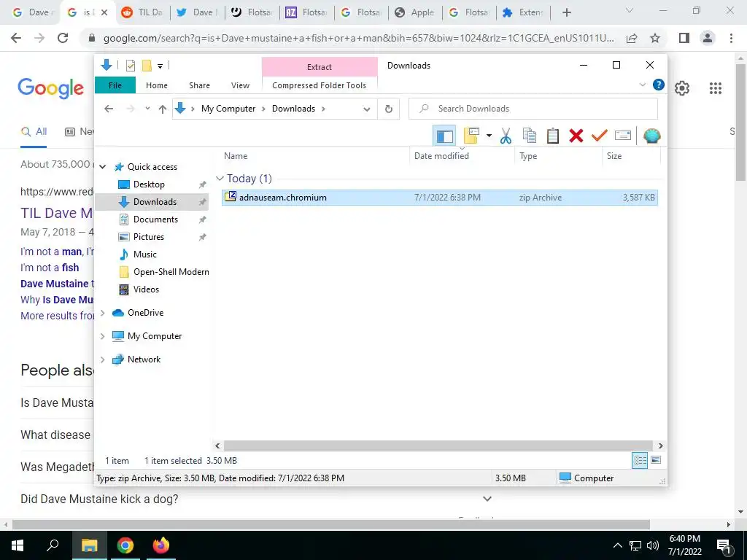Open the Music folder in sidebar
Screen dimensions: 747x560
click(145, 254)
